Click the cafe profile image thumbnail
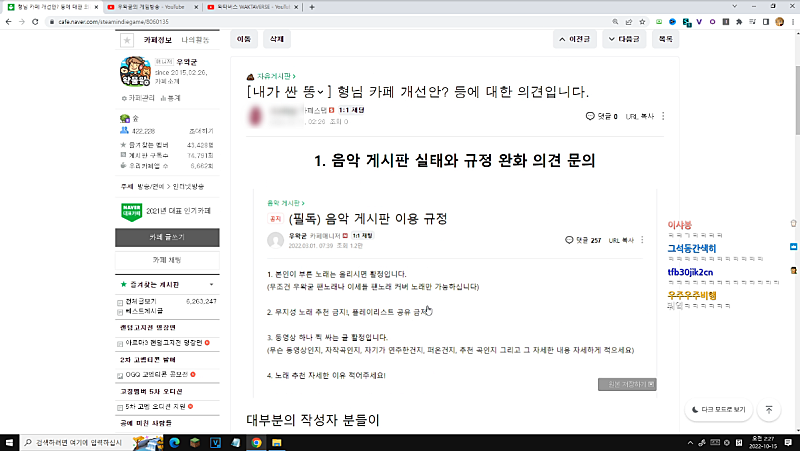The width and height of the screenshot is (800, 451). [135, 71]
